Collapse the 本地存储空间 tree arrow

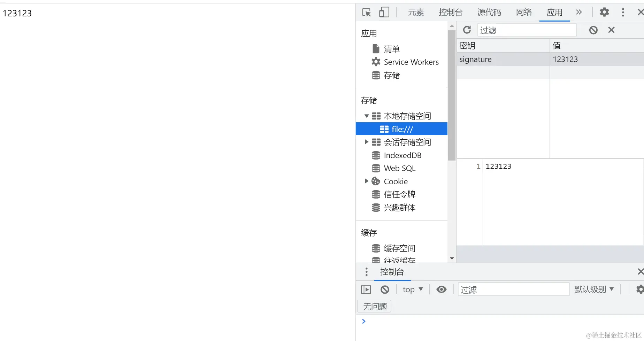[367, 116]
